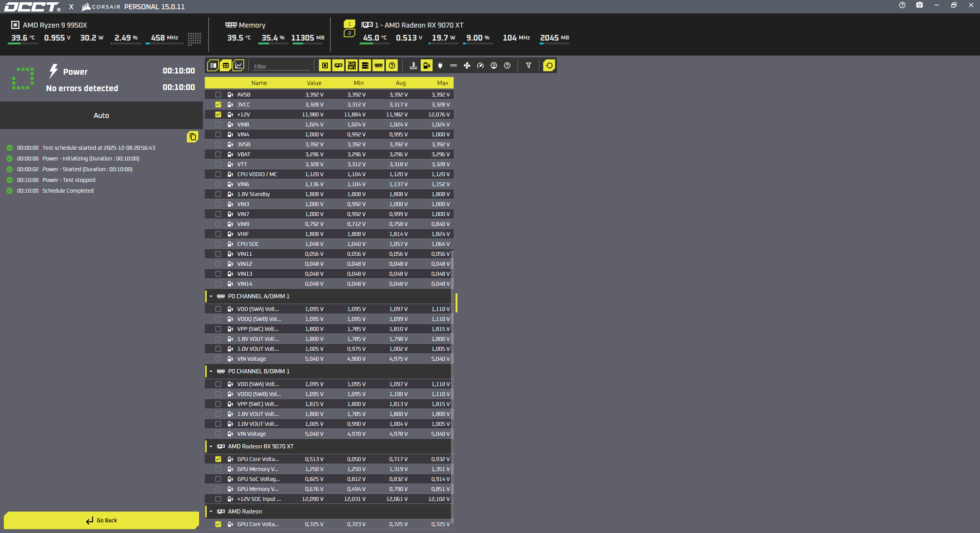Click the funnel filter icon

(x=529, y=65)
